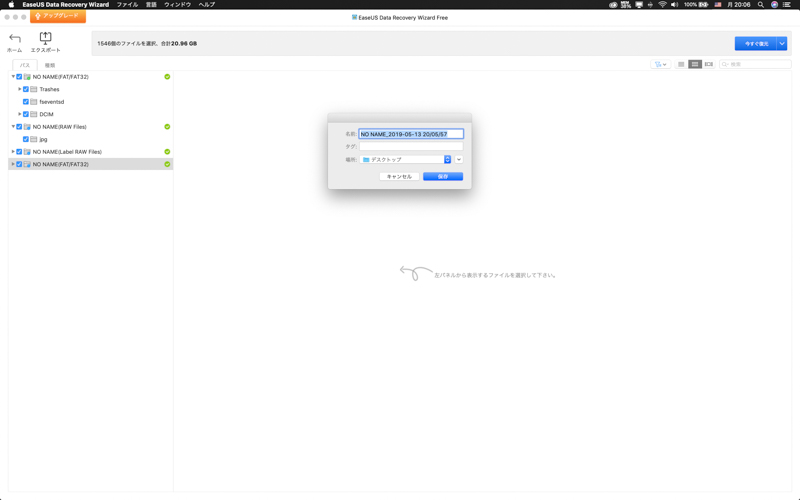The image size is (800, 500).
Task: Toggle the jpg folder checkbox
Action: [26, 139]
